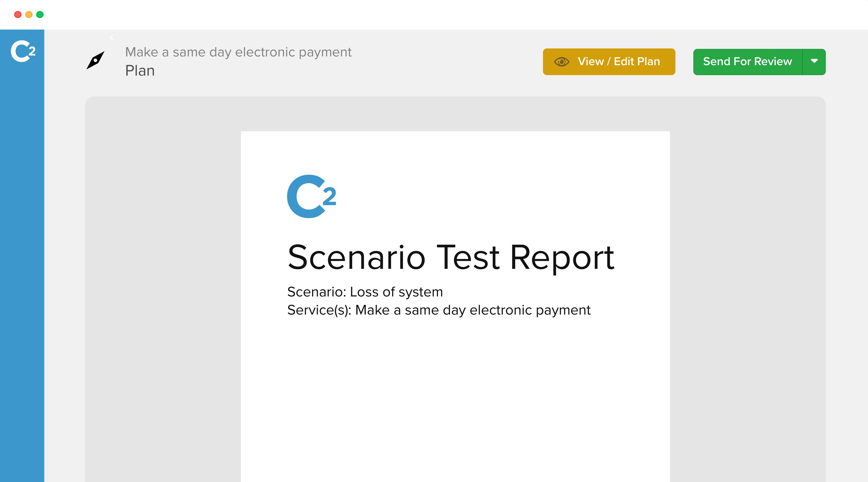This screenshot has width=868, height=482.
Task: Open the 'Make a same day electronic payment' breadcrumb
Action: [238, 52]
